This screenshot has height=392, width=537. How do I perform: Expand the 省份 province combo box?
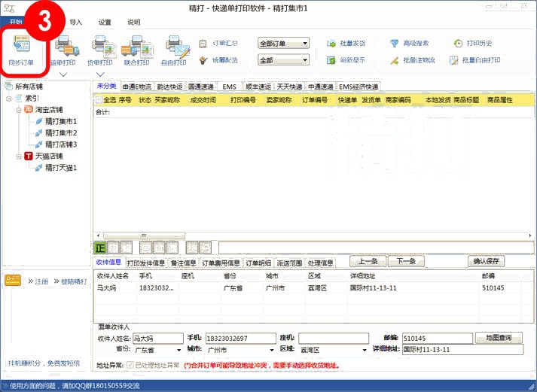point(178,350)
